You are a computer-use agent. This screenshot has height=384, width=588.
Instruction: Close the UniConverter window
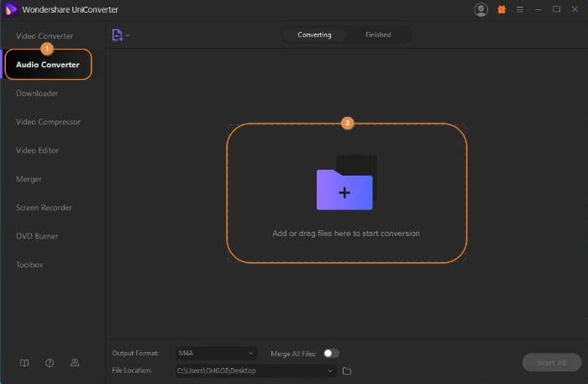coord(575,9)
